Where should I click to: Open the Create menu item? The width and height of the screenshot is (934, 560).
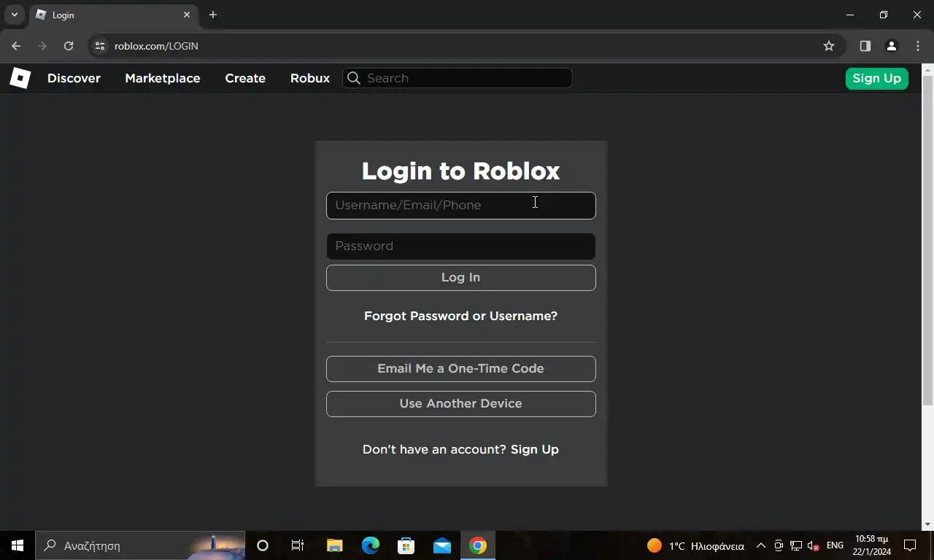coord(245,78)
